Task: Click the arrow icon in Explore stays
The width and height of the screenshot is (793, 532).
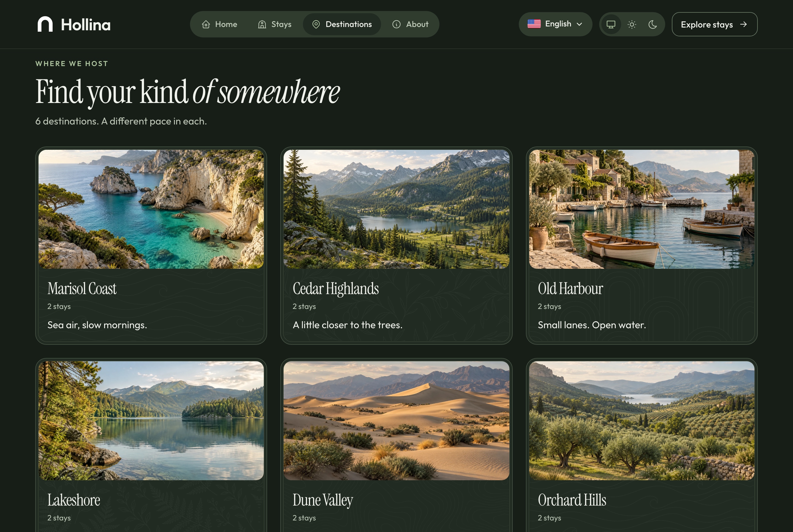Action: pyautogui.click(x=743, y=25)
